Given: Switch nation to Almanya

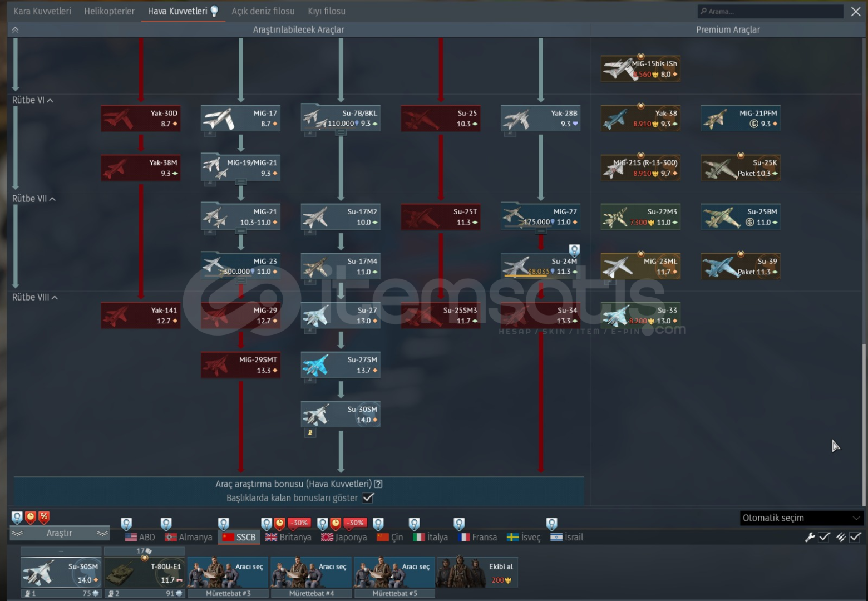Looking at the screenshot, I should point(189,537).
